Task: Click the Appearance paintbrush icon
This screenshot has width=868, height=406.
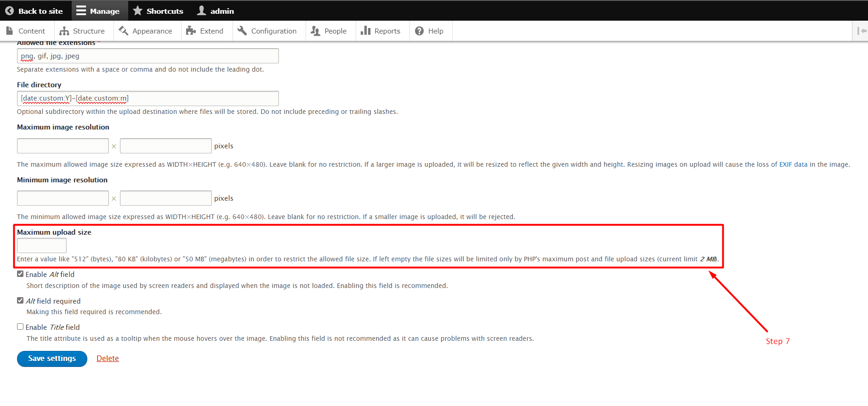Action: click(x=123, y=31)
